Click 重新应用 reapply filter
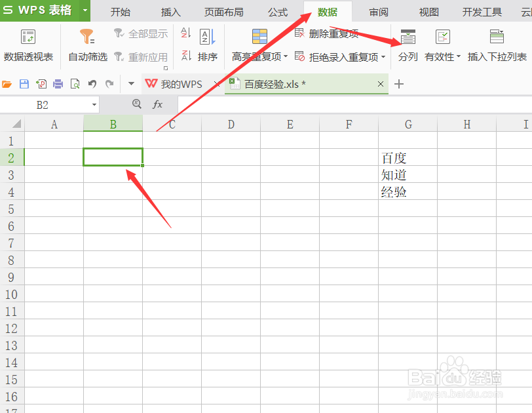Screen dimensions: 532x413 pyautogui.click(x=141, y=56)
